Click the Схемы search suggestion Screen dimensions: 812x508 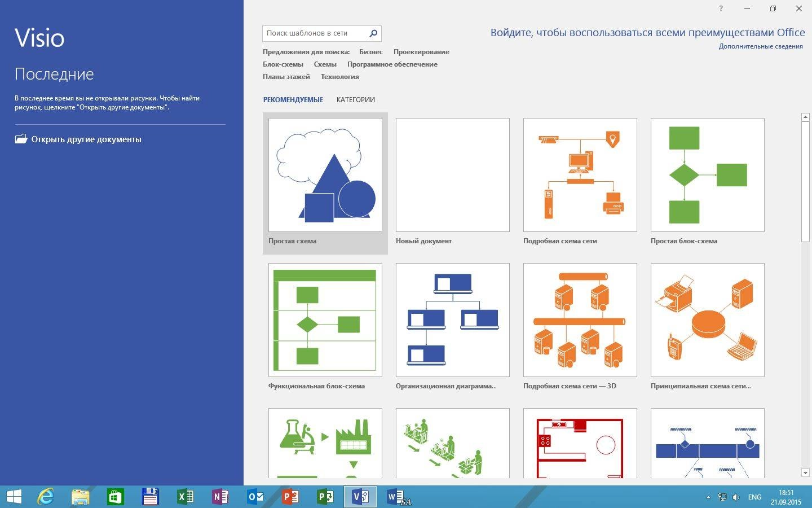[325, 64]
